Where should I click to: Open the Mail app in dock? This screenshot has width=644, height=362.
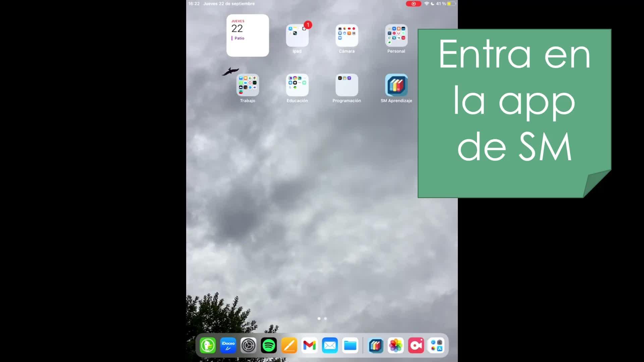coord(330,346)
